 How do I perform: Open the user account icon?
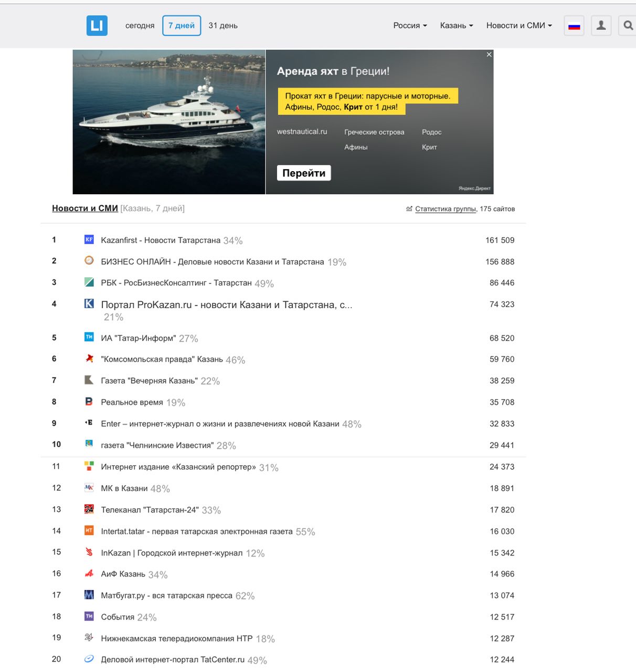coord(601,25)
